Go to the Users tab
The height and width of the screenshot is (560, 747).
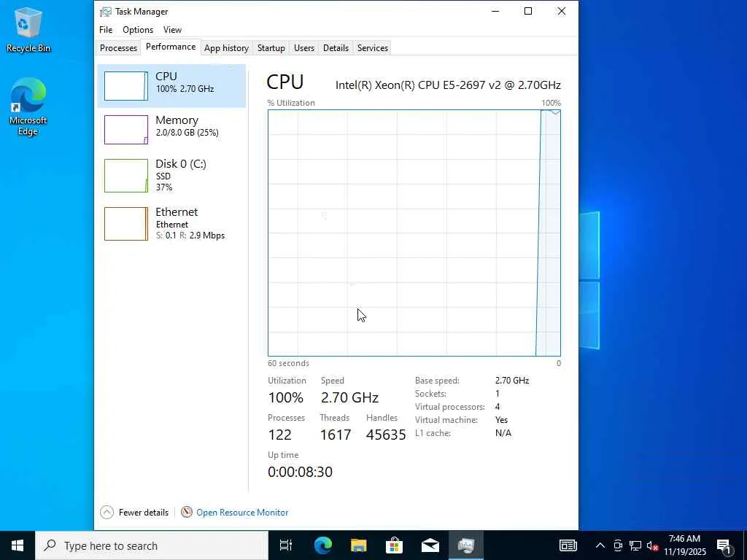point(304,47)
